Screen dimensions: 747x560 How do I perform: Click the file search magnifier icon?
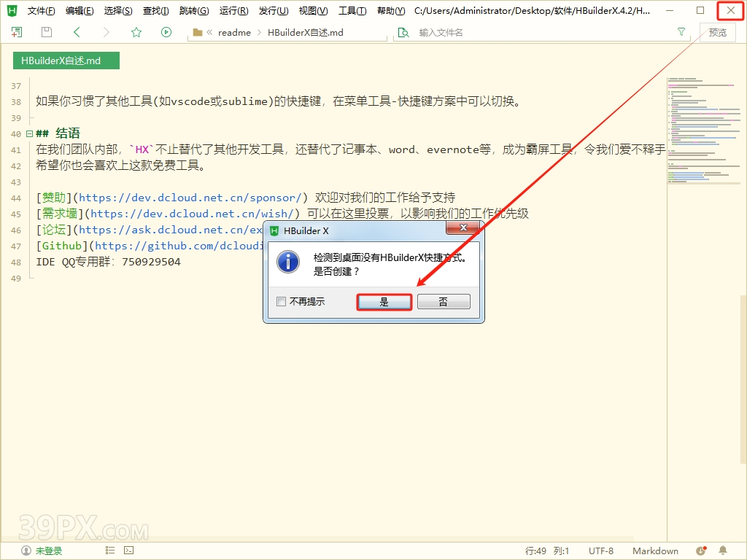(403, 32)
